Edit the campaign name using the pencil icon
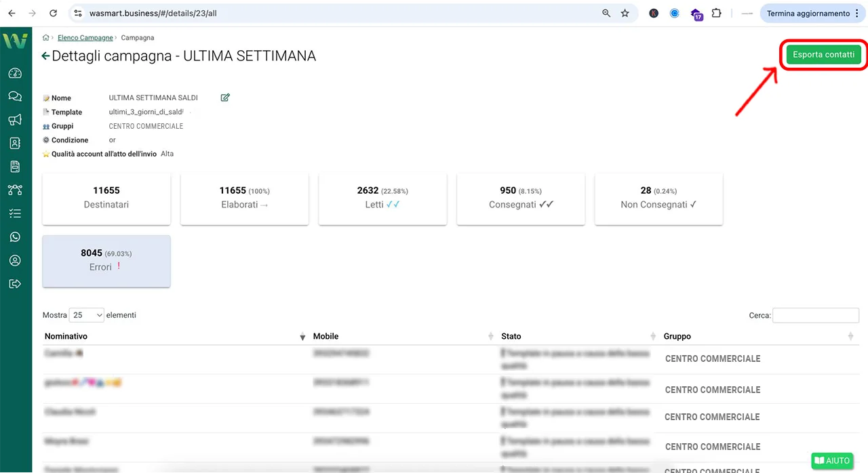 pyautogui.click(x=224, y=97)
